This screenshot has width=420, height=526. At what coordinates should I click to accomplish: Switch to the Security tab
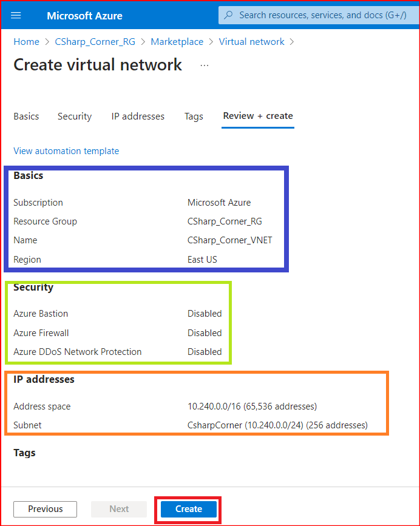click(75, 116)
